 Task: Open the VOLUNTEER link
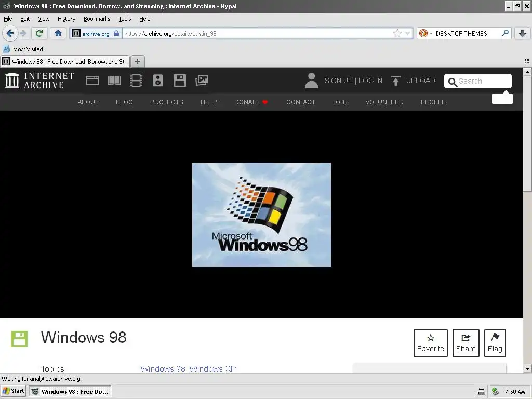point(384,102)
